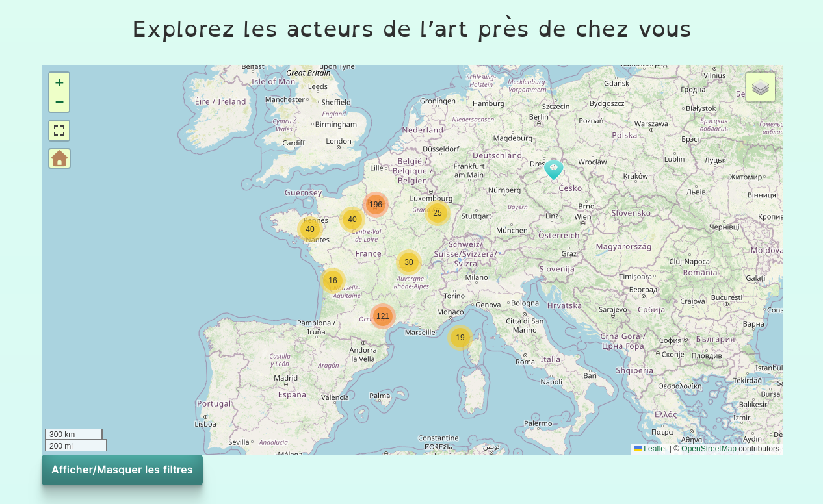This screenshot has width=823, height=504.
Task: Click the Manchester label on map
Action: pos(285,100)
